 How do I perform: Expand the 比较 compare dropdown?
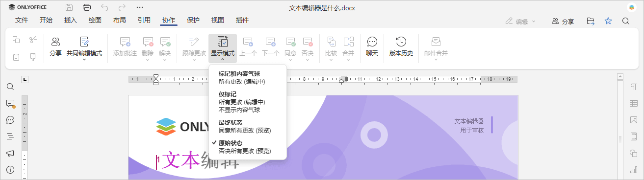pos(331,60)
